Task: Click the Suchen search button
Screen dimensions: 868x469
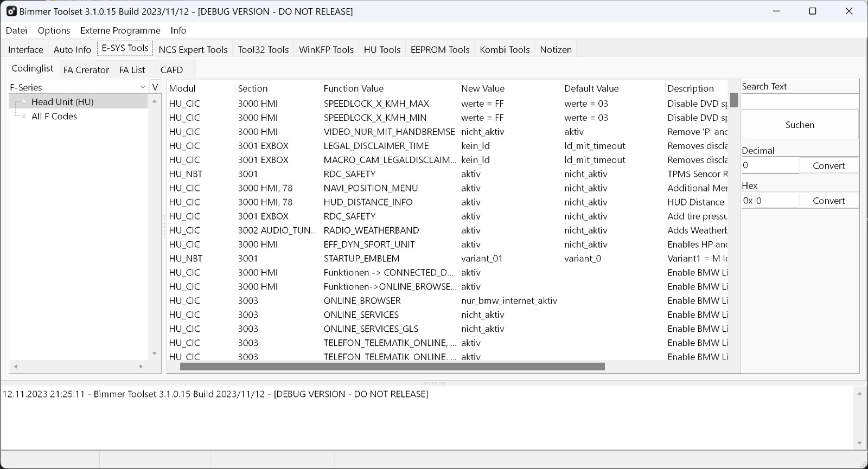Action: pyautogui.click(x=800, y=125)
